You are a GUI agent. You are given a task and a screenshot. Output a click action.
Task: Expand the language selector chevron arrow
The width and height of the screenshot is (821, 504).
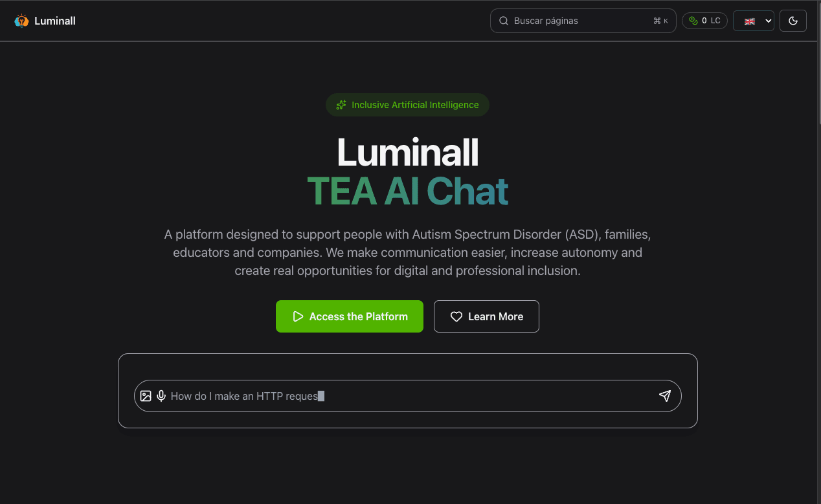(x=769, y=21)
